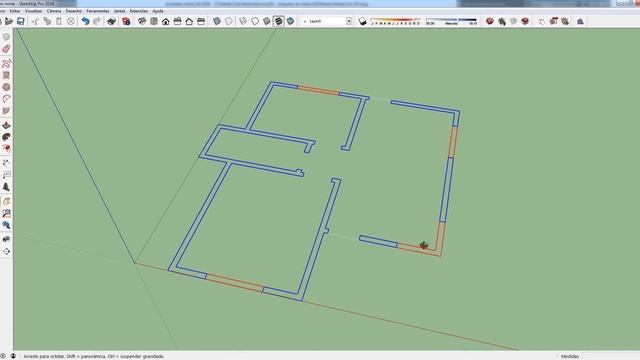Select Shaded face style
Viewport: 640px width, 360px height.
[267, 21]
